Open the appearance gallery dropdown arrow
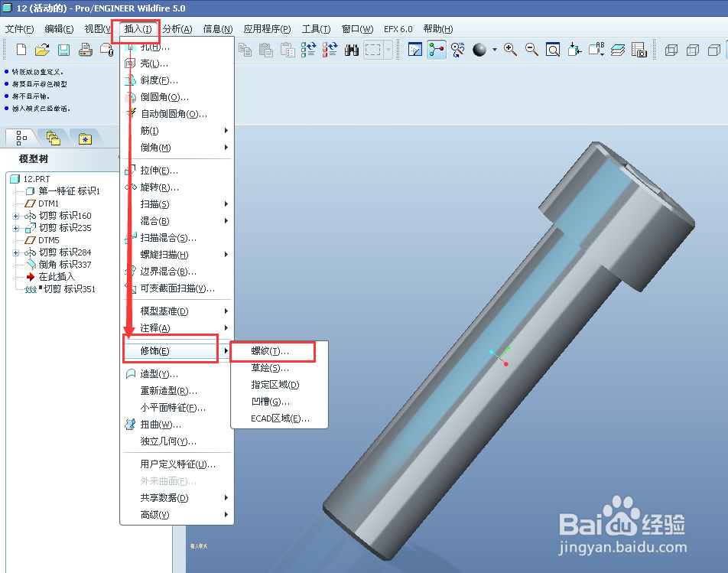The width and height of the screenshot is (728, 573). (x=495, y=49)
